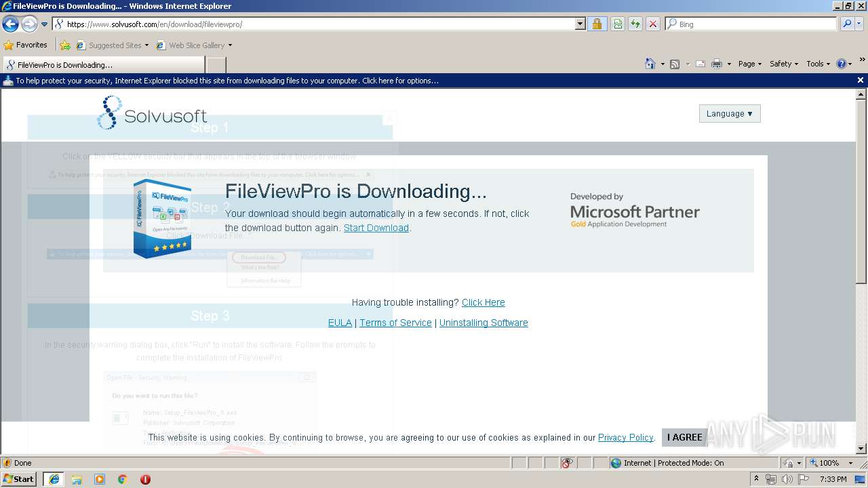Screen dimensions: 868x488
Task: Open the Suggested Sites link
Action: click(112, 45)
